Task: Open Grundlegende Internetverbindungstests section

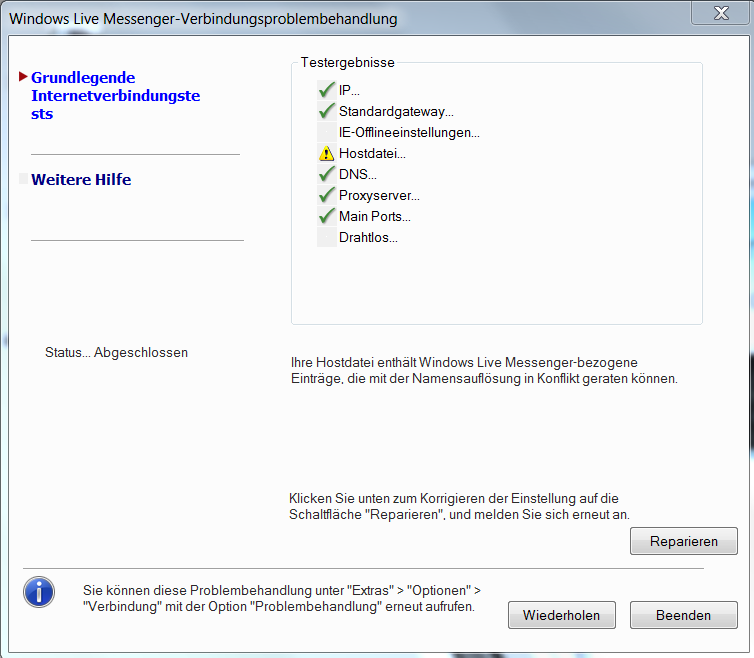Action: pos(115,95)
